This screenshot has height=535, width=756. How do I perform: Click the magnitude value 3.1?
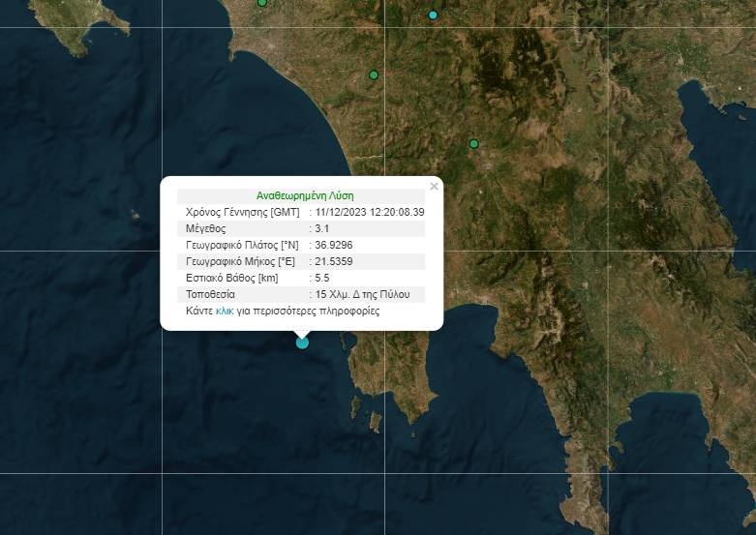pyautogui.click(x=322, y=228)
